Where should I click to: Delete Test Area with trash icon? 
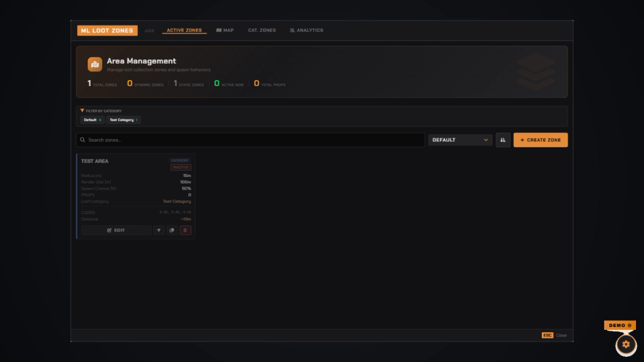pyautogui.click(x=185, y=230)
